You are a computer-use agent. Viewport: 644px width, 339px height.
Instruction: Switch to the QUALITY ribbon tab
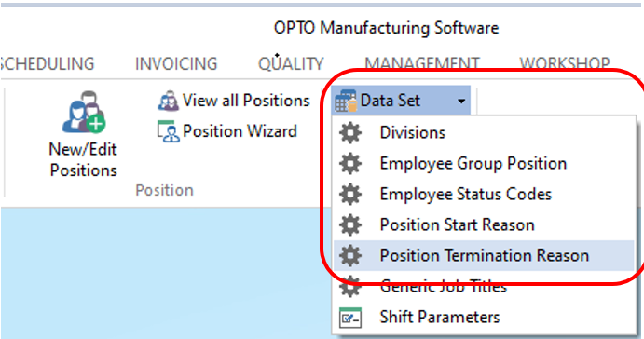(x=291, y=64)
